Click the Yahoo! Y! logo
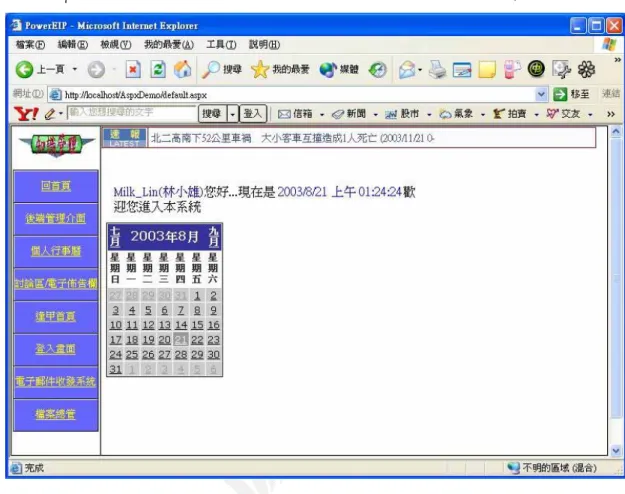This screenshot has width=625, height=494. pos(26,114)
